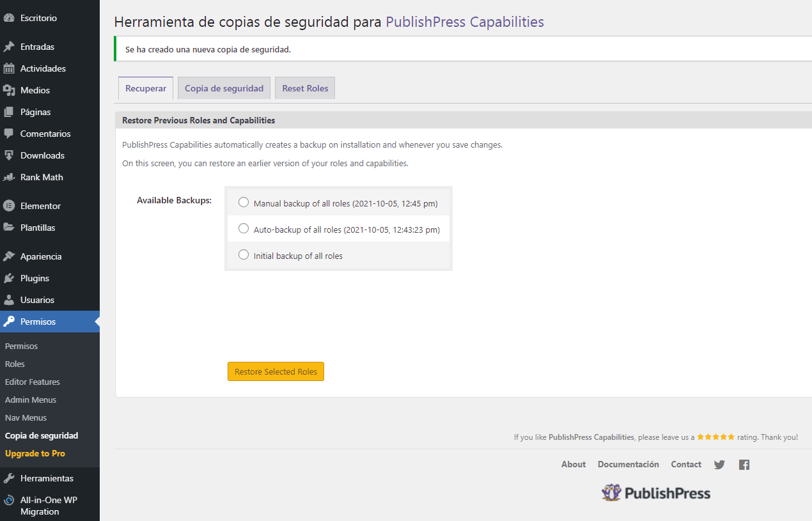
Task: Switch to the Recuperar tab
Action: 146,88
